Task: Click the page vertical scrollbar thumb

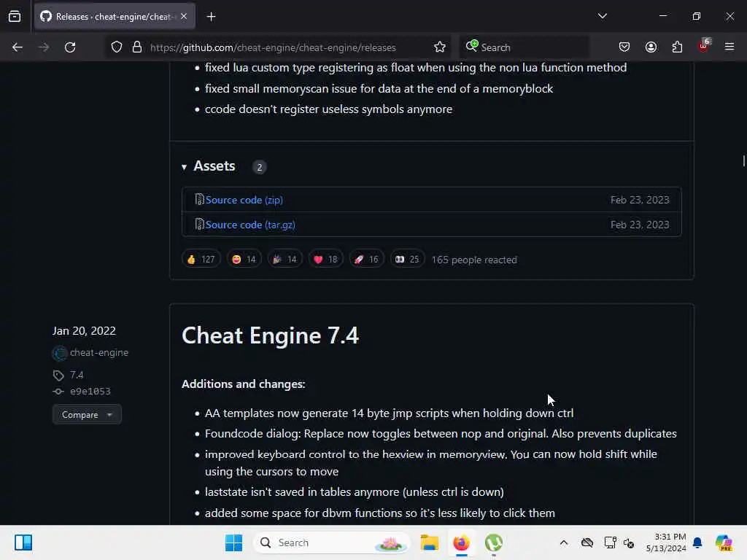Action: click(743, 161)
